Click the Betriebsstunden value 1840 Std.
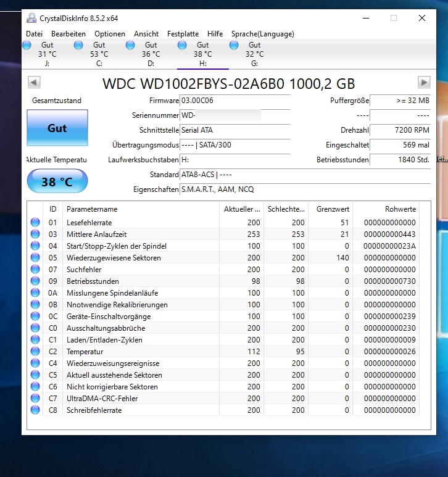The height and width of the screenshot is (477, 448). [x=400, y=160]
